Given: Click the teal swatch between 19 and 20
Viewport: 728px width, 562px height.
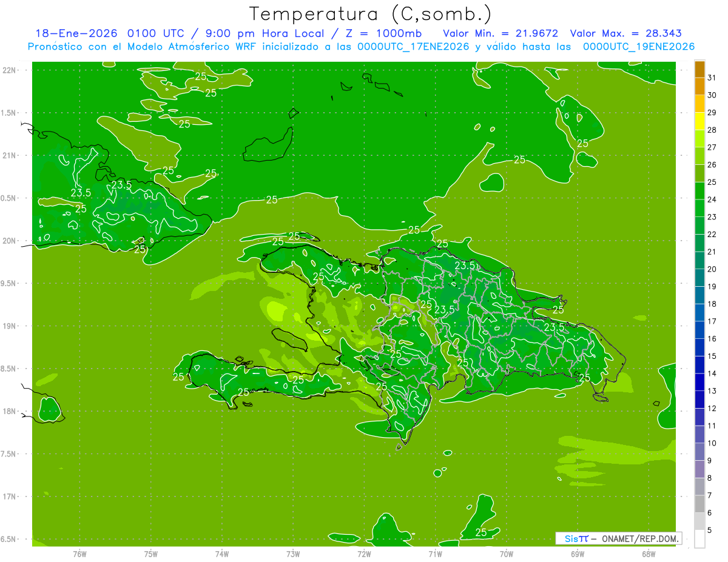Looking at the screenshot, I should click(x=699, y=278).
